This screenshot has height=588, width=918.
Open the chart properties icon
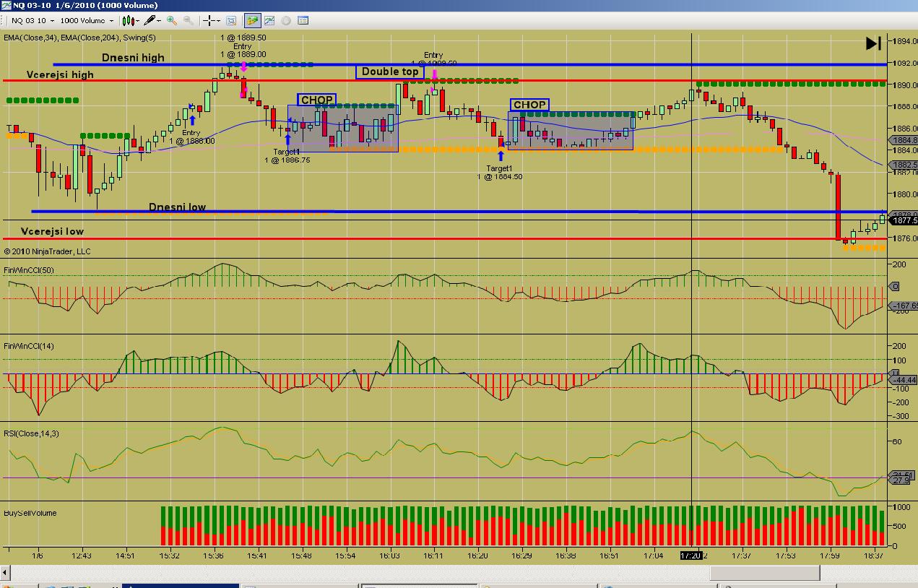pos(303,21)
